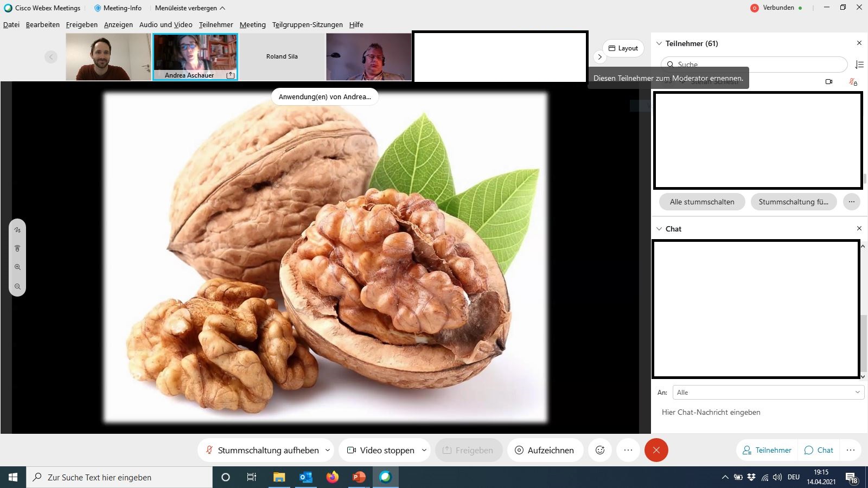Open Outlook from the taskbar
The height and width of the screenshot is (488, 868).
pos(306,477)
